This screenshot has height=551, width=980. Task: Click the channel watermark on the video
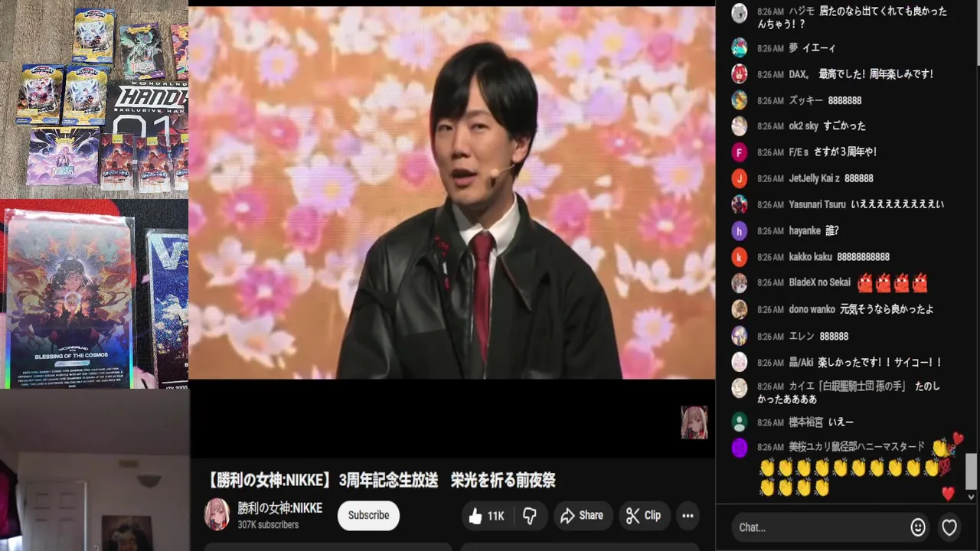[694, 423]
